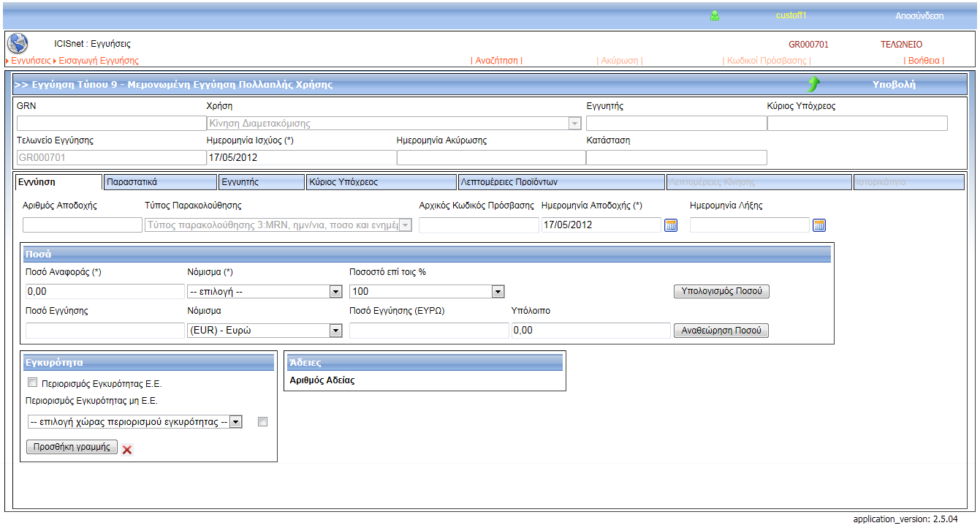Click the GR000701 office code in header
The height and width of the screenshot is (531, 980).
coord(809,45)
